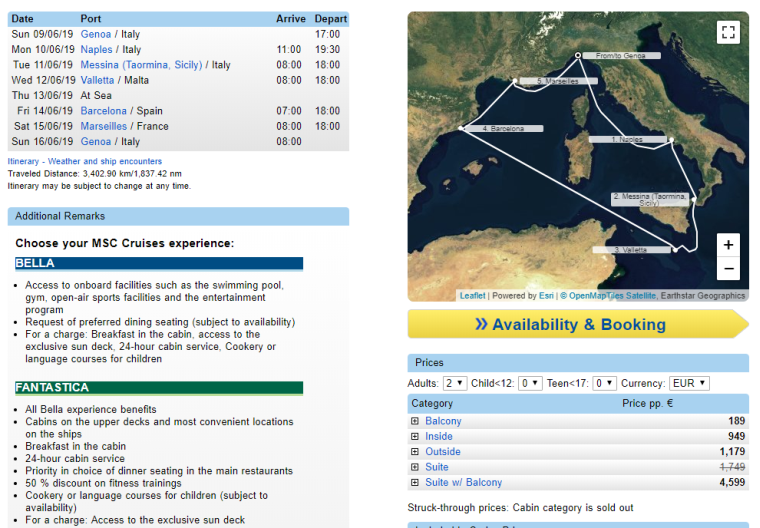This screenshot has height=528, width=760.
Task: Select the BELLA experience heading
Action: pyautogui.click(x=159, y=263)
